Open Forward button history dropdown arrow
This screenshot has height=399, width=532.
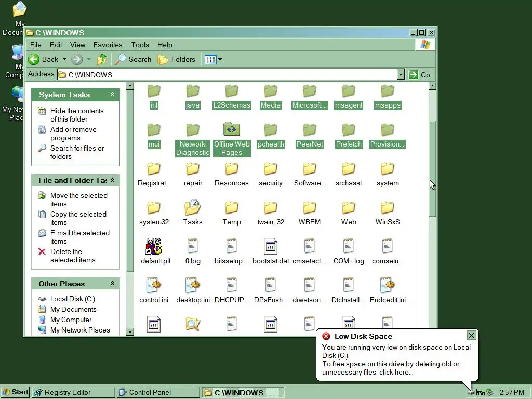click(x=89, y=59)
